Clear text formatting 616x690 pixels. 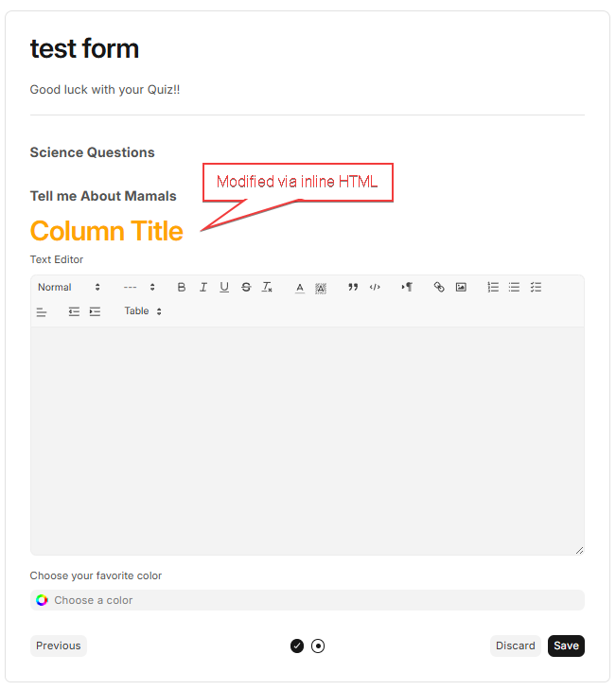[x=268, y=288]
